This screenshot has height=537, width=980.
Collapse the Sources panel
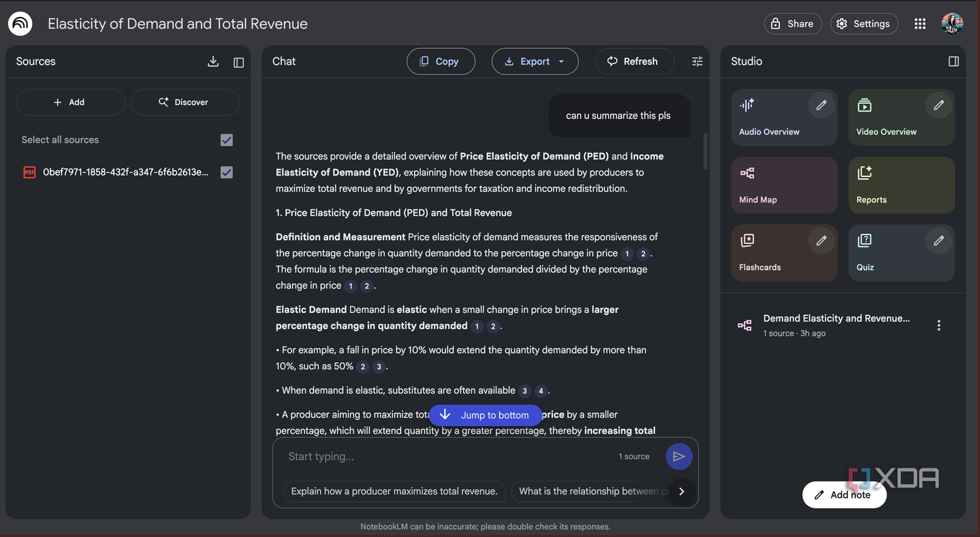(x=238, y=62)
